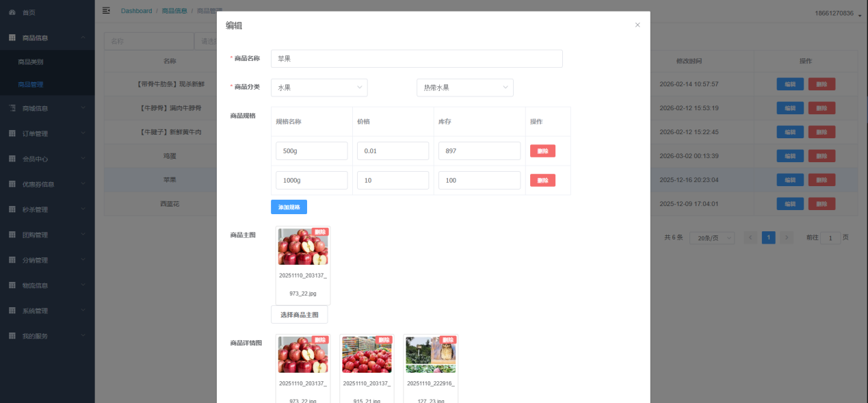Click the 商品名称 input field containing 苹果
The width and height of the screenshot is (868, 403).
pyautogui.click(x=417, y=59)
